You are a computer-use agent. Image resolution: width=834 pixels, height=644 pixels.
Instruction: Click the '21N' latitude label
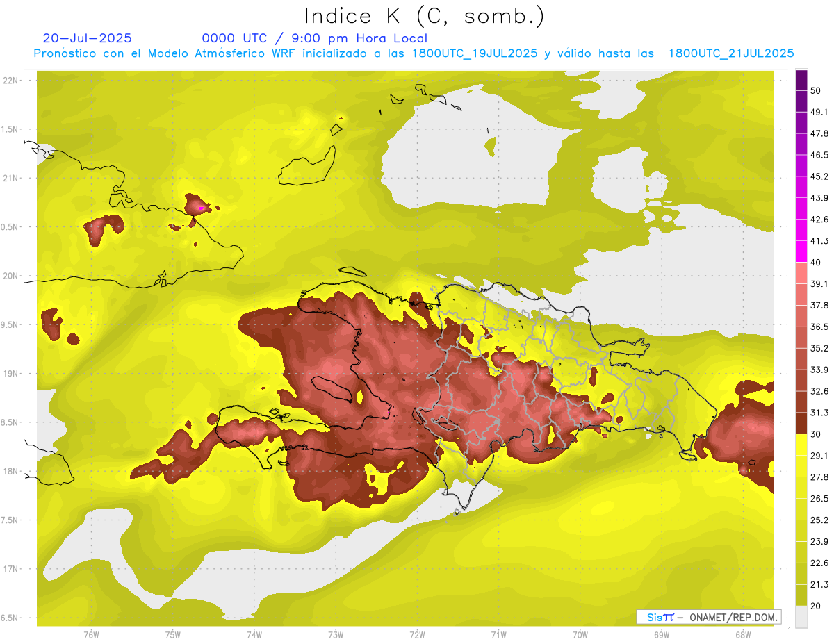point(10,179)
